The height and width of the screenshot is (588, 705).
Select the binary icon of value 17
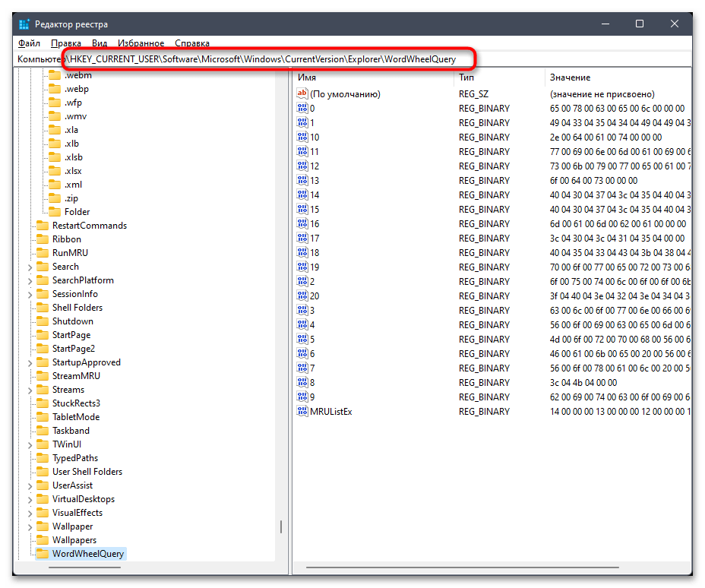302,238
